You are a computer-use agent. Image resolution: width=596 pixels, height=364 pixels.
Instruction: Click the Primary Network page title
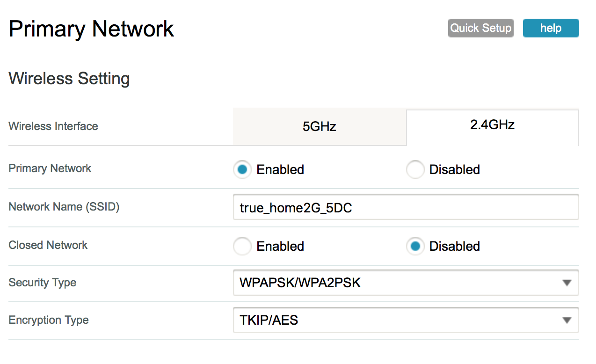pos(91,29)
